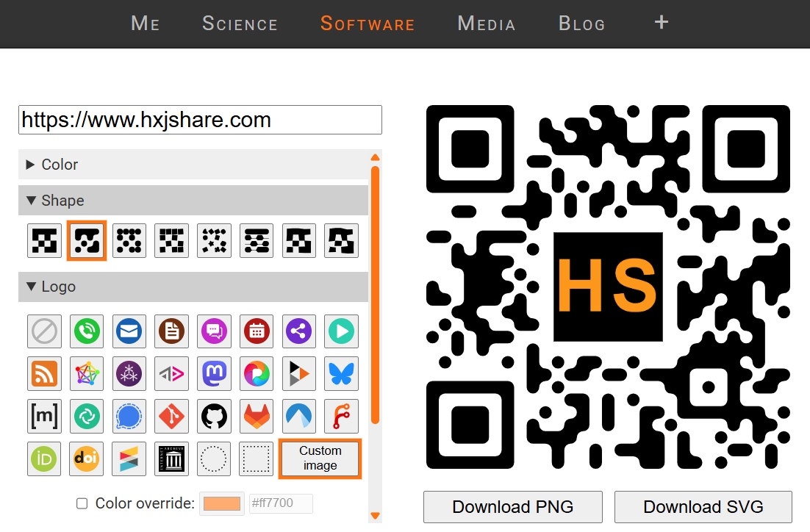Select the red Git logo
The image size is (810, 532).
click(171, 416)
